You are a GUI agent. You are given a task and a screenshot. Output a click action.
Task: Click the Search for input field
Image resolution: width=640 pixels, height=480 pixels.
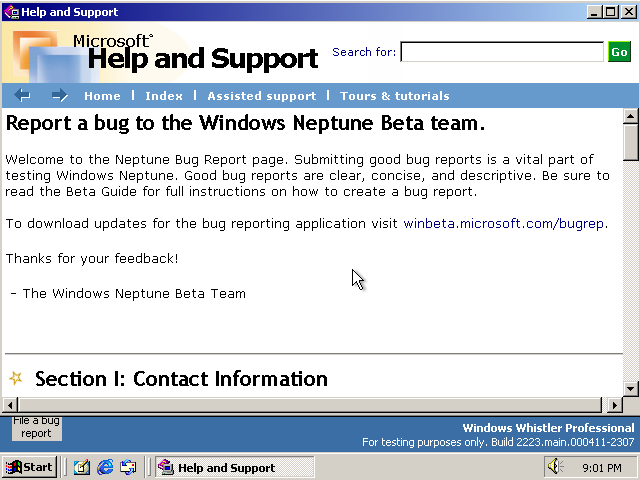click(x=501, y=52)
